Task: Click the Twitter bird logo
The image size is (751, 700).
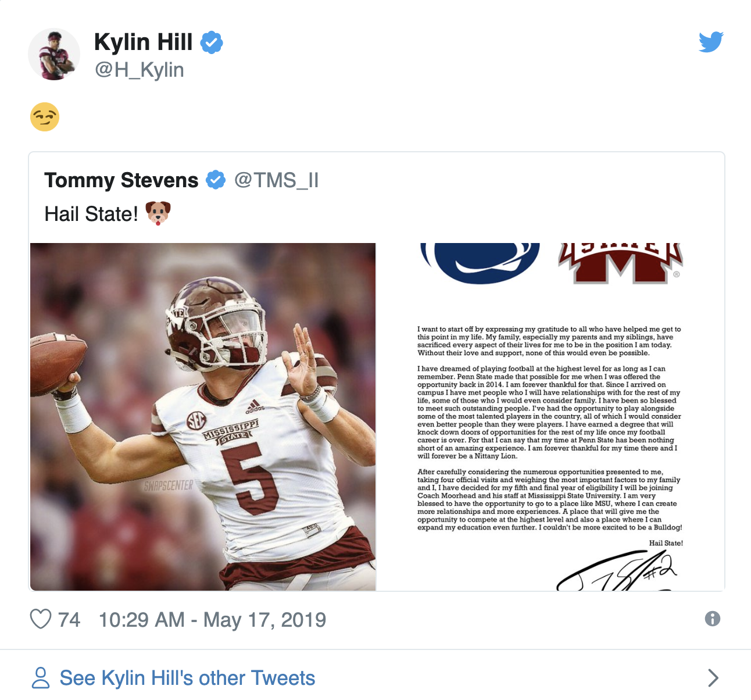Action: pyautogui.click(x=711, y=42)
